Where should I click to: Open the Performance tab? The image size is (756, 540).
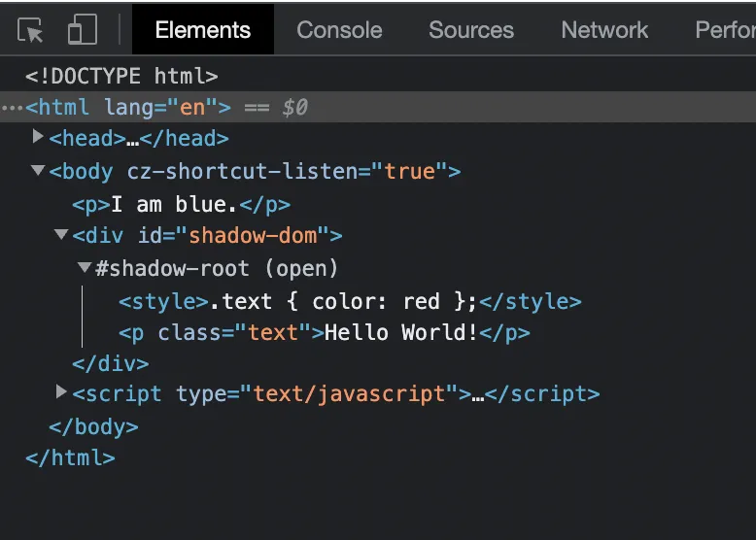(725, 30)
